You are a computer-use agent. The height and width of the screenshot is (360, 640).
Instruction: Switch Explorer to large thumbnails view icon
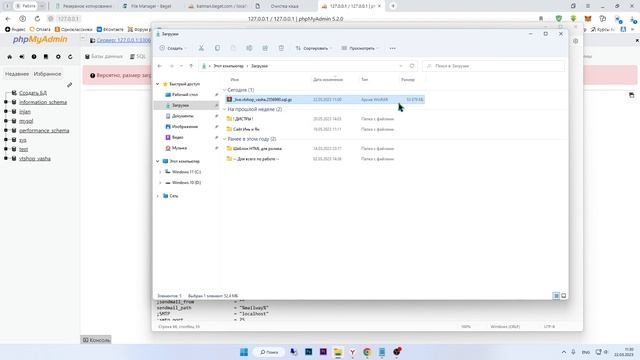pos(564,296)
